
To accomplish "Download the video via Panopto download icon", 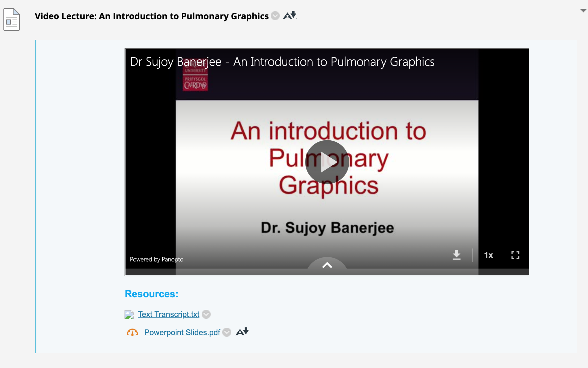I will pos(456,255).
